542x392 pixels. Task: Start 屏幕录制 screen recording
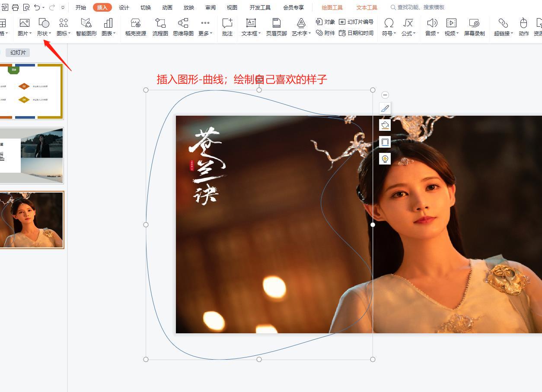(475, 27)
